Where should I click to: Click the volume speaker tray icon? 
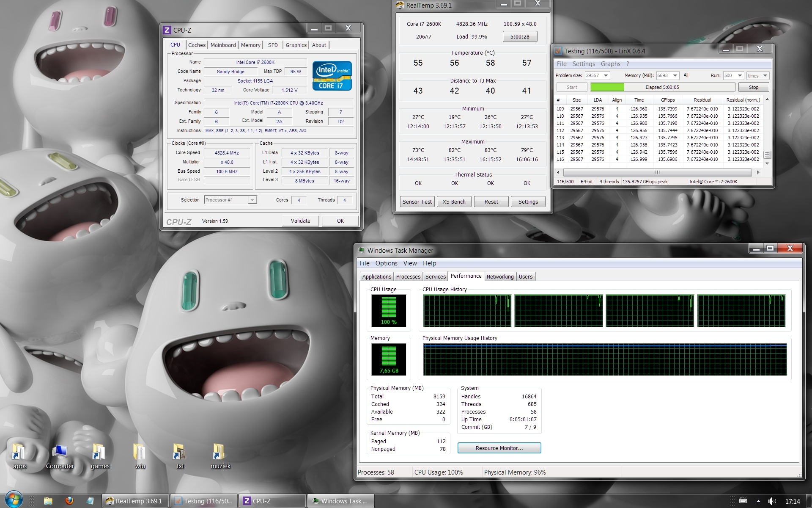click(771, 501)
